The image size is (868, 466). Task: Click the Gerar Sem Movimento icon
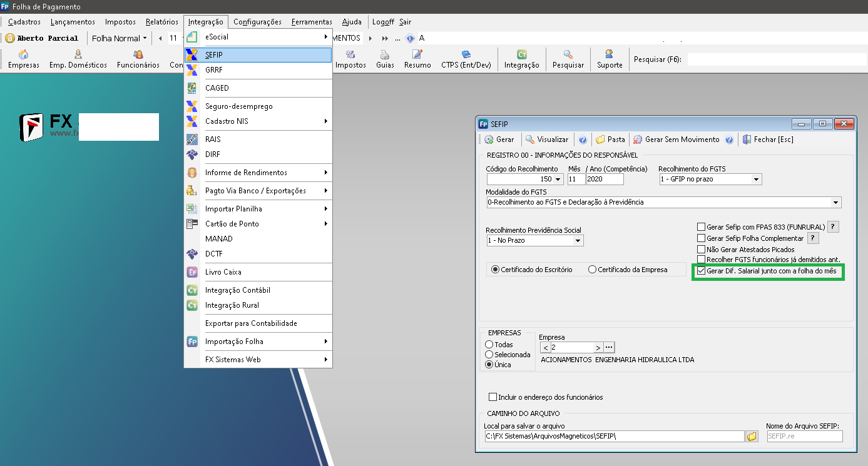pos(638,139)
